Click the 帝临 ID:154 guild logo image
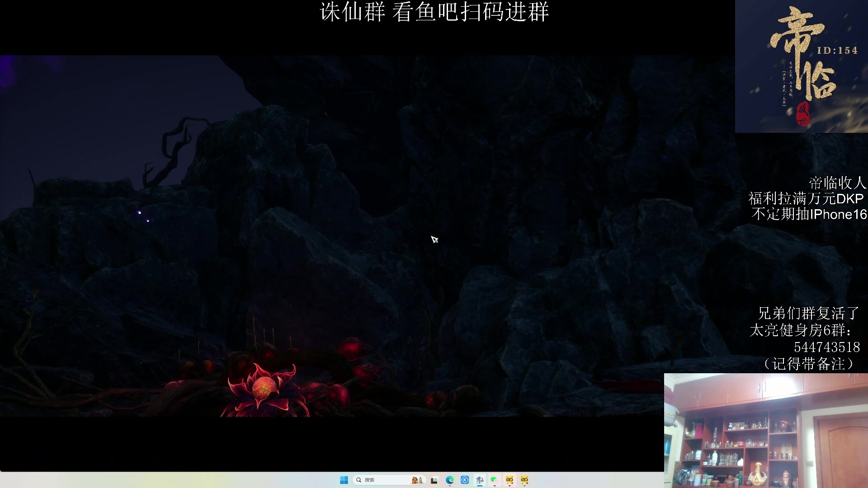 tap(802, 66)
